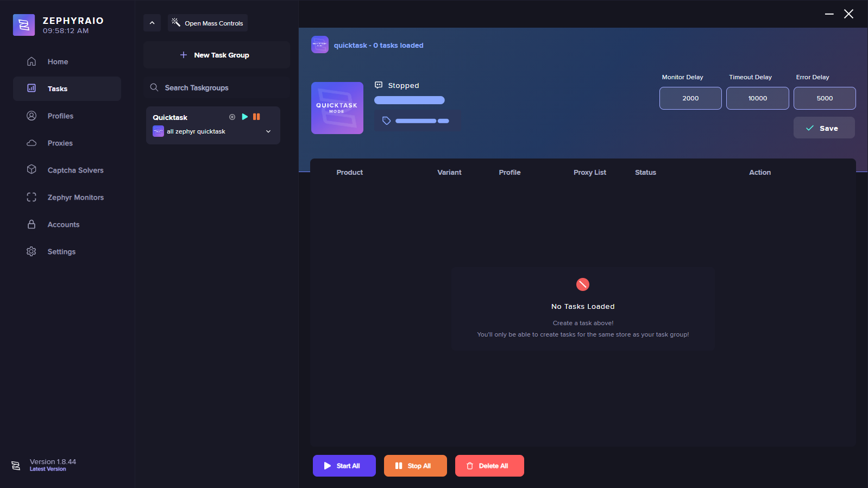Click the Delete All button
Screen dimensions: 868x488
click(x=489, y=466)
